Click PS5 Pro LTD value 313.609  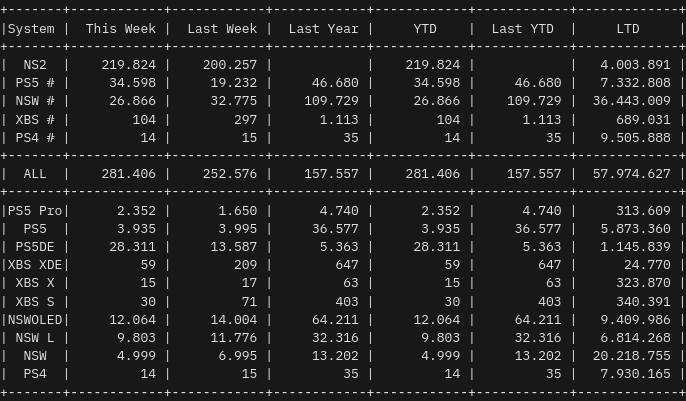tap(639, 211)
